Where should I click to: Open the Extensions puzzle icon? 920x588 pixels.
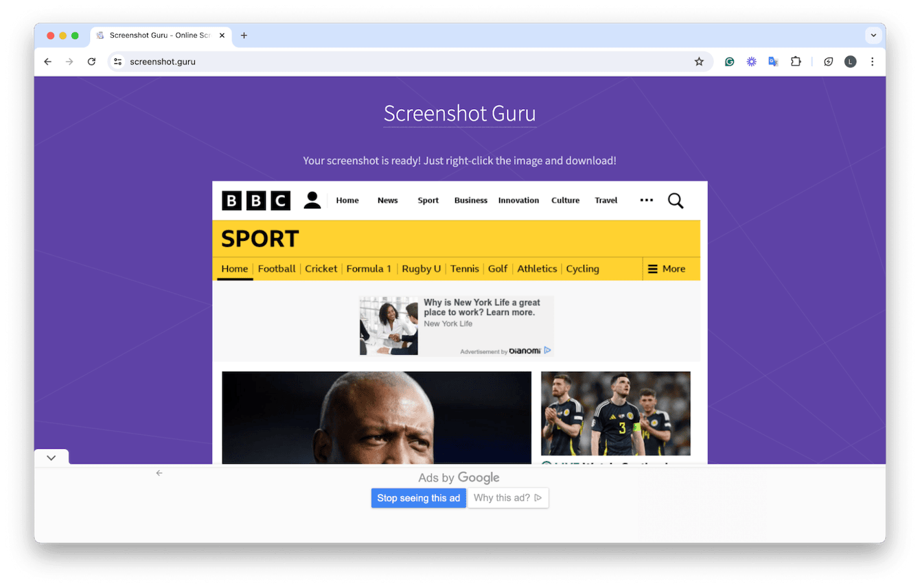pos(796,62)
